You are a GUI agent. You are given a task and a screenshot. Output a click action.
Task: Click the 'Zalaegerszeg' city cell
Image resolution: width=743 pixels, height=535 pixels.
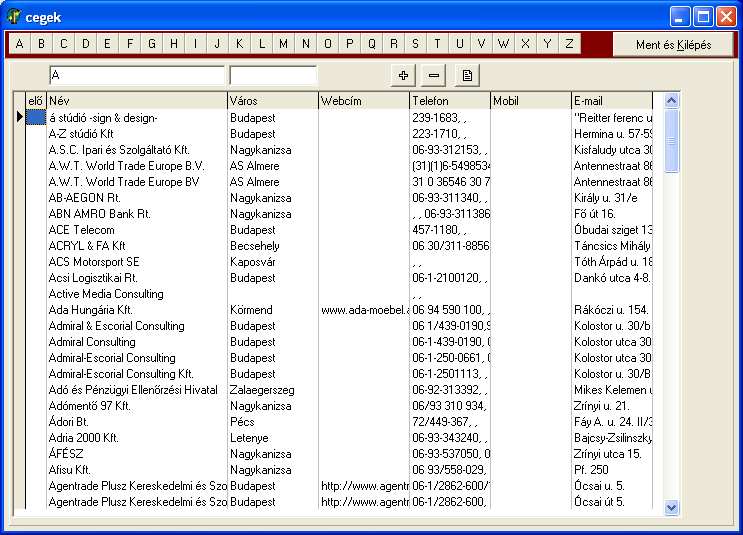coord(273,390)
